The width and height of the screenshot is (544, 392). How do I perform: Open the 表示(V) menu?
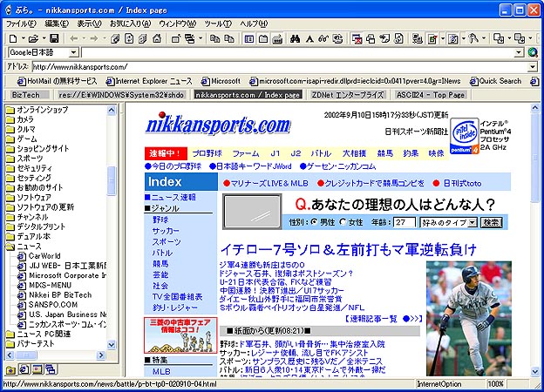click(x=89, y=24)
